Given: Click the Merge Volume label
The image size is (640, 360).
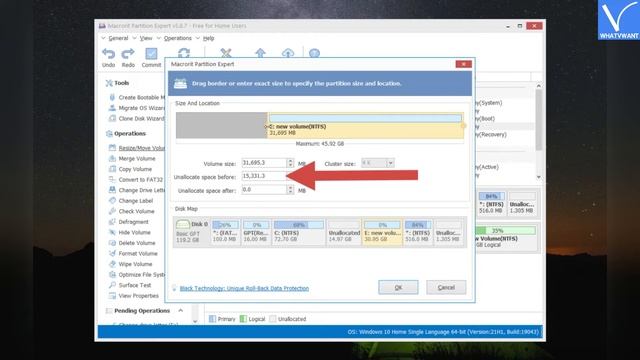Looking at the screenshot, I should [137, 158].
